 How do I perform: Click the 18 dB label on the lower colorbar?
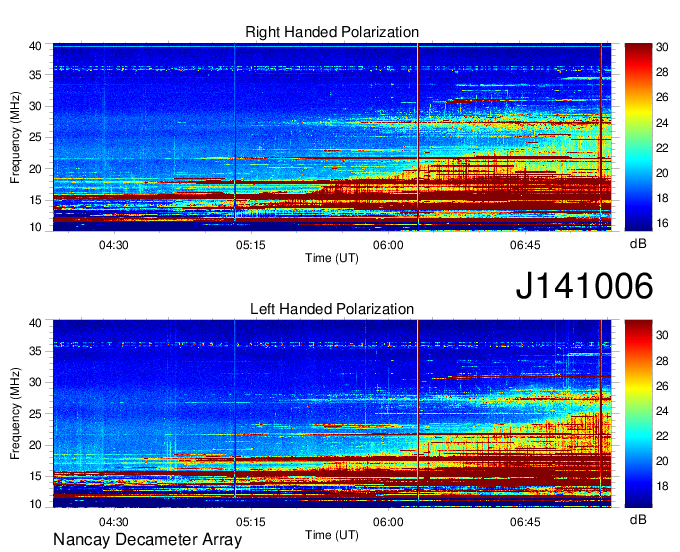(x=662, y=486)
